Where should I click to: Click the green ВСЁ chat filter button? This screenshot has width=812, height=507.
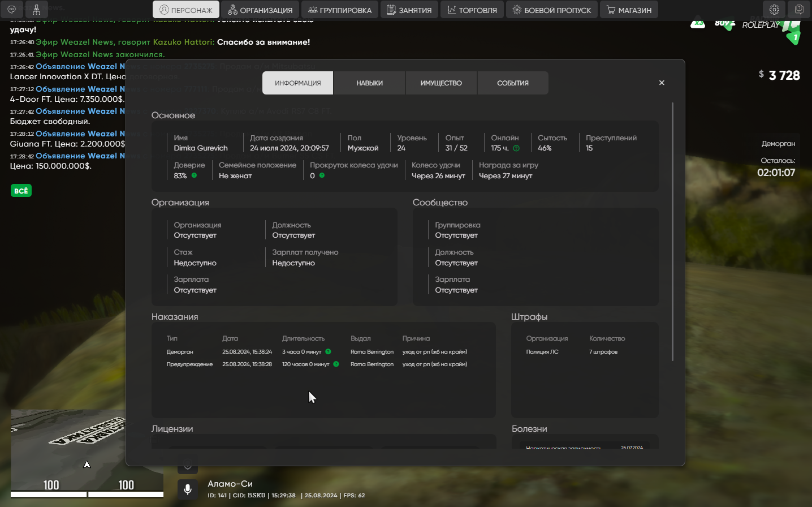pyautogui.click(x=21, y=191)
